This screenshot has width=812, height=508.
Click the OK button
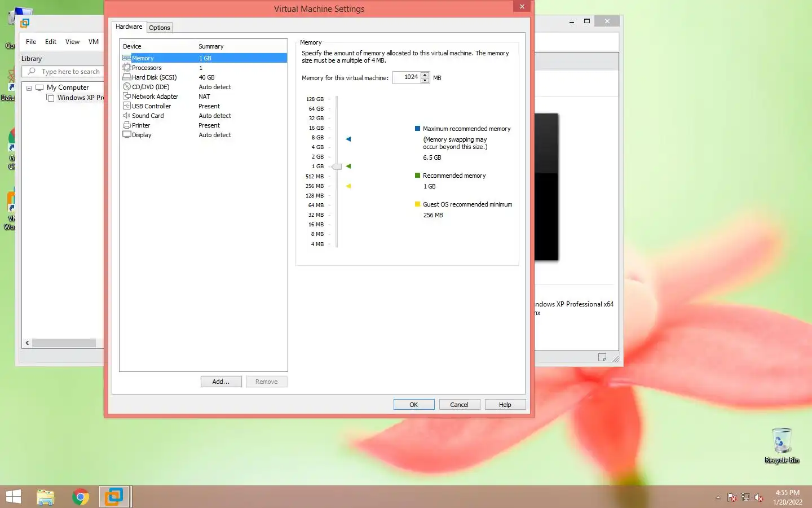point(414,405)
